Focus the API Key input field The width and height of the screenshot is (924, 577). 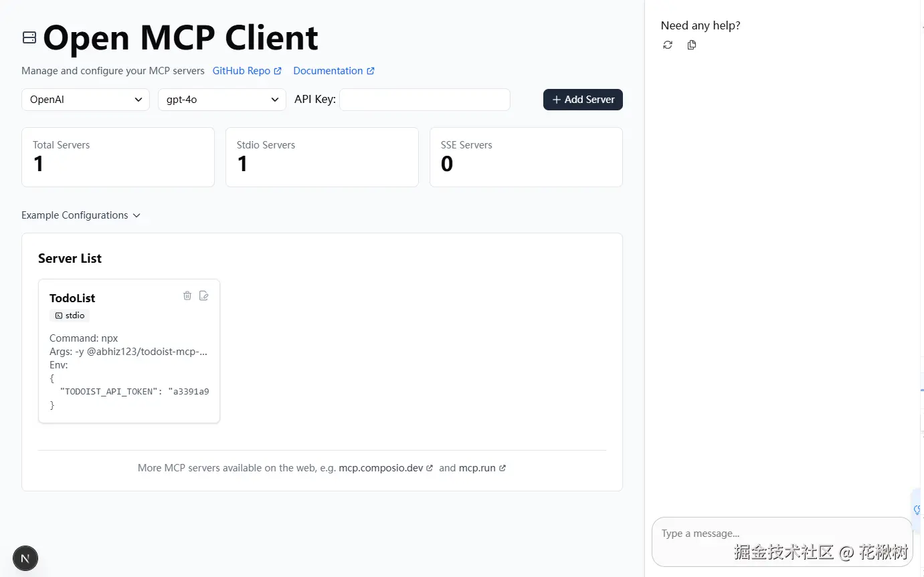coord(425,100)
